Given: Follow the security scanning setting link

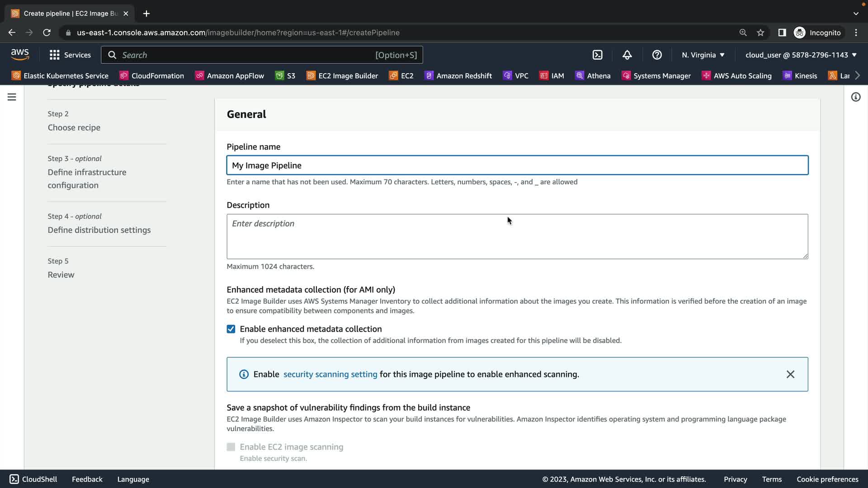Looking at the screenshot, I should [330, 374].
